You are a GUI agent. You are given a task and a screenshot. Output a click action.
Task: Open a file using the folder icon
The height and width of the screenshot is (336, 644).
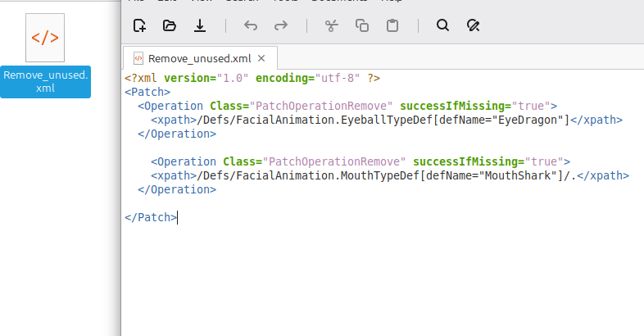coord(170,25)
